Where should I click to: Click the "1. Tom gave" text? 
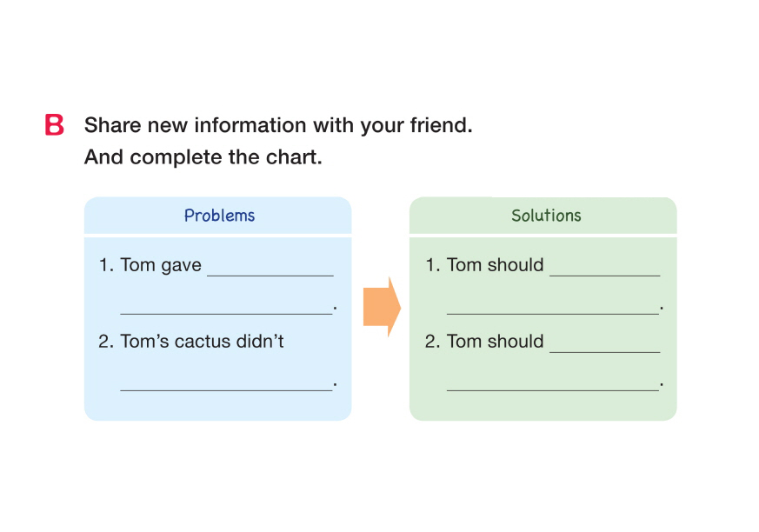tap(150, 265)
